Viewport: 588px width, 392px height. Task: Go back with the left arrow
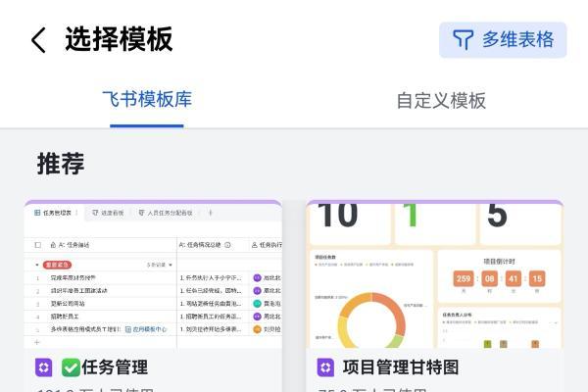[x=38, y=40]
